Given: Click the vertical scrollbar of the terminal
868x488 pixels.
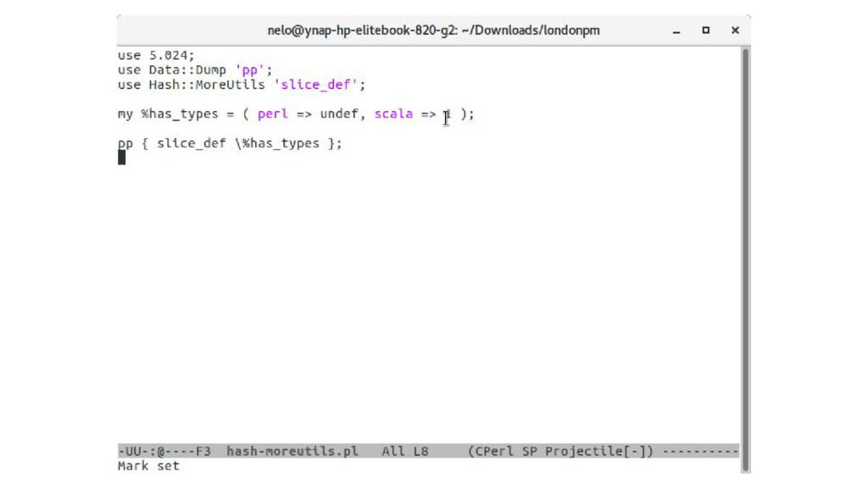Looking at the screenshot, I should pyautogui.click(x=746, y=259).
